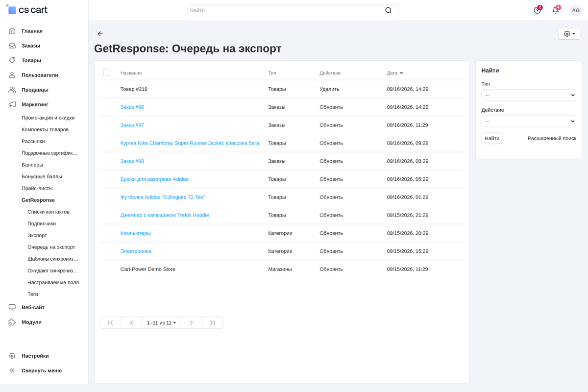Click the search magnifier icon
This screenshot has width=588, height=392.
click(388, 10)
